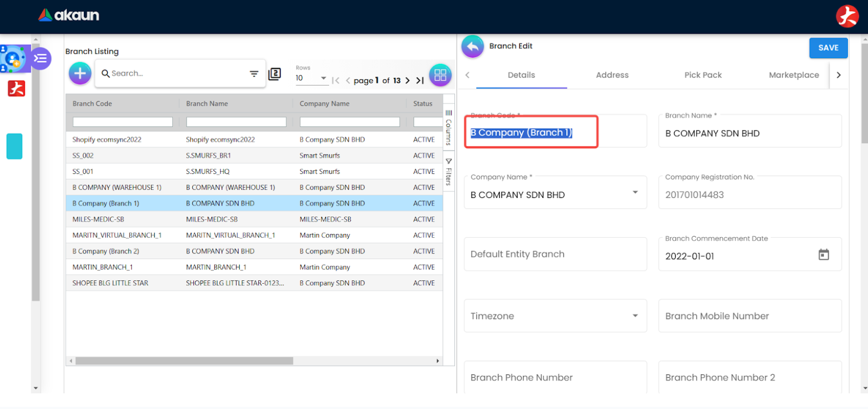Reveal more tabs with the right chevron
This screenshot has width=868, height=409.
(x=839, y=74)
